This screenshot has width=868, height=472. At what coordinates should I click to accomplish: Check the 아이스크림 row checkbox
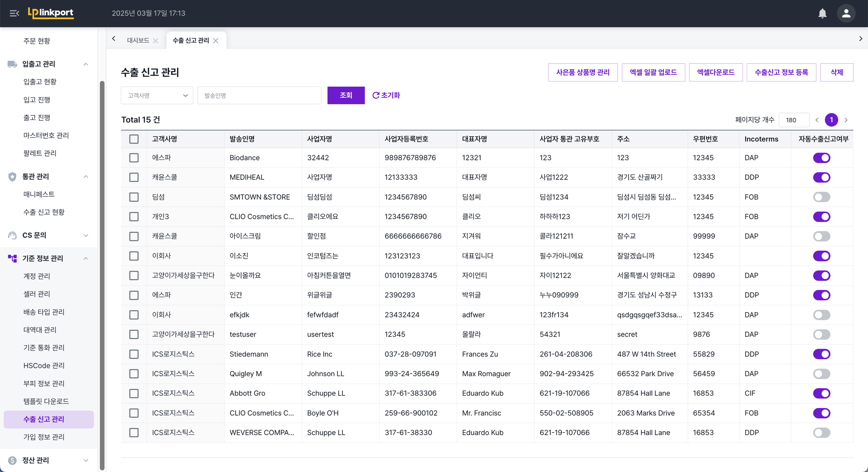(134, 236)
